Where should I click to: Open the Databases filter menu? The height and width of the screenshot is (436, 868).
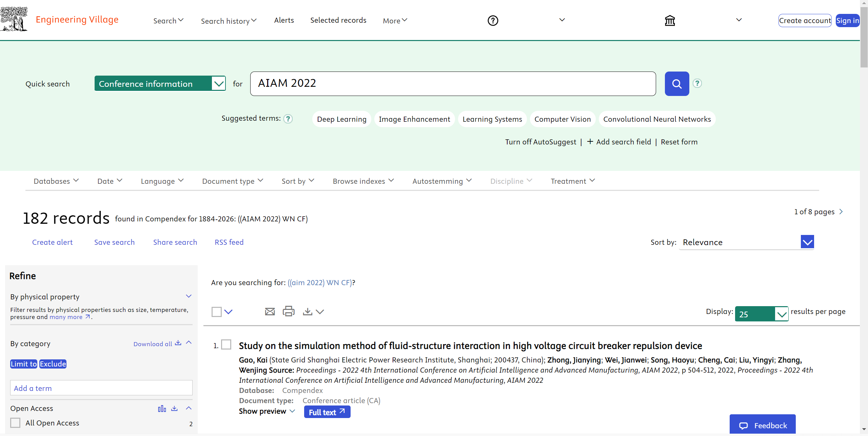pyautogui.click(x=56, y=181)
